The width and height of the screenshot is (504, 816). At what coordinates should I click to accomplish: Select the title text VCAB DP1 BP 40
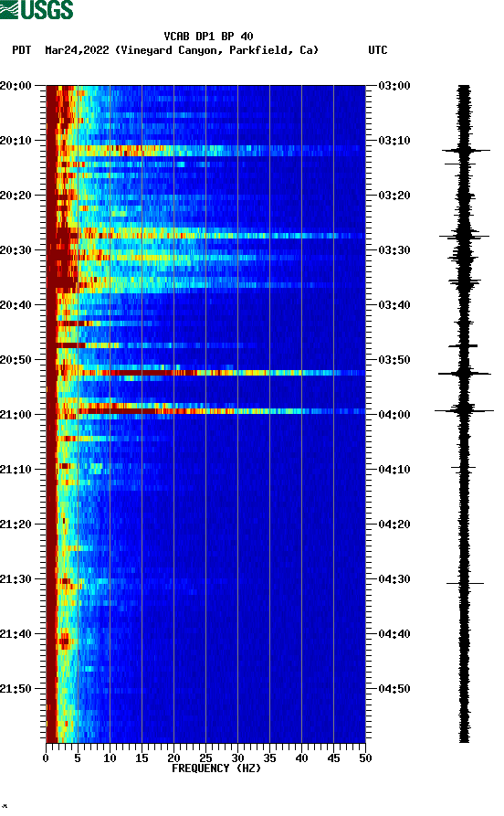tap(208, 37)
